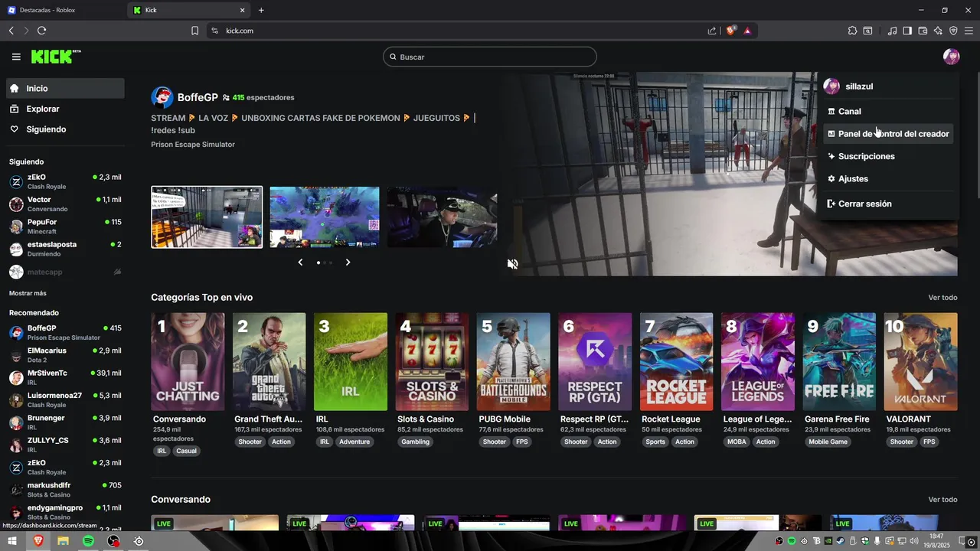Open Vector channel in Siguiendo list
Viewport: 980px width, 551px height.
(x=65, y=204)
